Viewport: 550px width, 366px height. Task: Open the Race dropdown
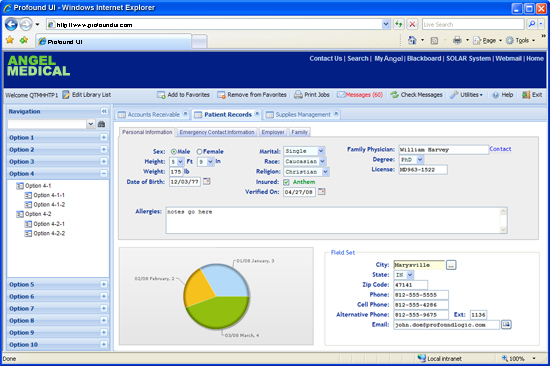coord(322,161)
